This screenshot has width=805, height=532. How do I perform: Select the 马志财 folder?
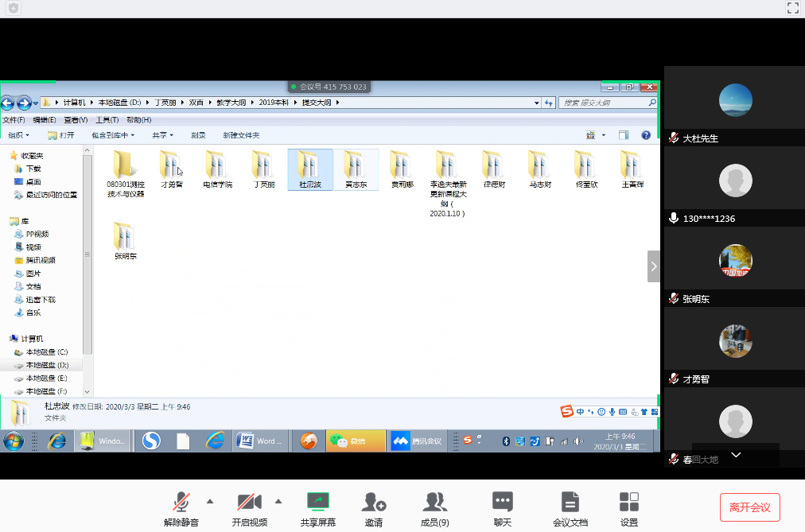tap(540, 169)
